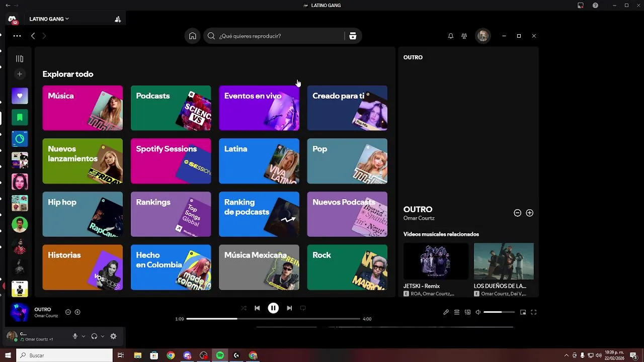This screenshot has height=362, width=644.
Task: Open the Latina category card
Action: pos(259,161)
